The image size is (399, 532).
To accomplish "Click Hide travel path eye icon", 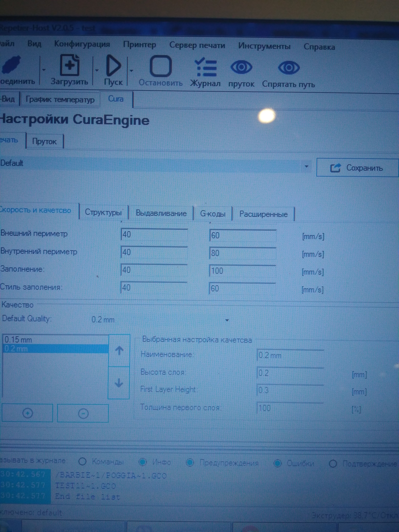I will click(x=289, y=68).
